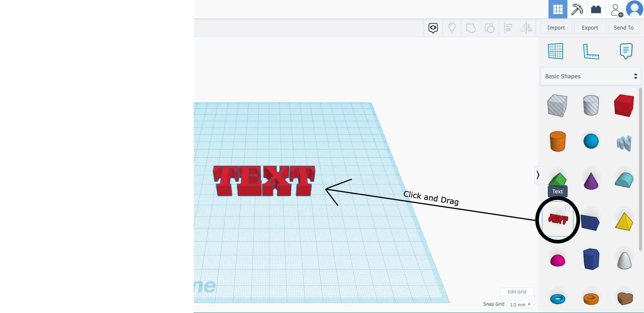Click the Mirror tool in the toolbar
The image size is (644, 313).
point(526,28)
